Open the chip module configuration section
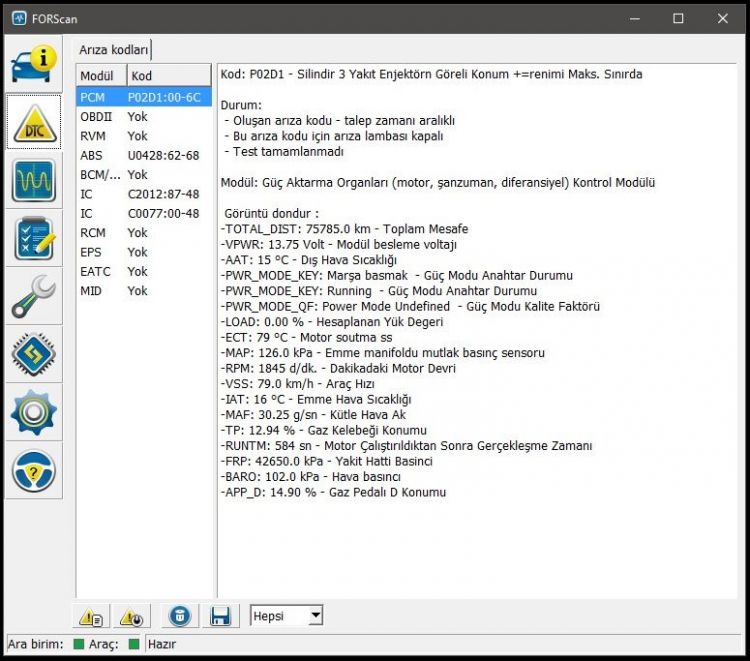Image resolution: width=750 pixels, height=661 pixels. click(33, 354)
